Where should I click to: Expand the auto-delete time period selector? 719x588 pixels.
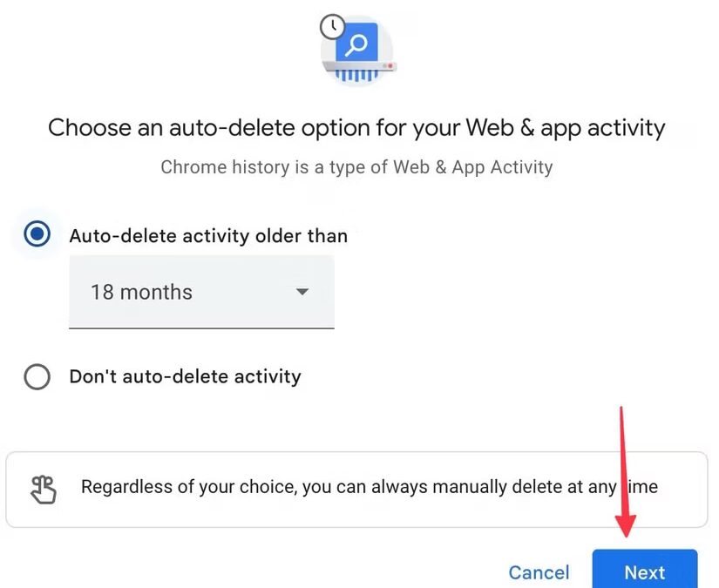pos(201,292)
